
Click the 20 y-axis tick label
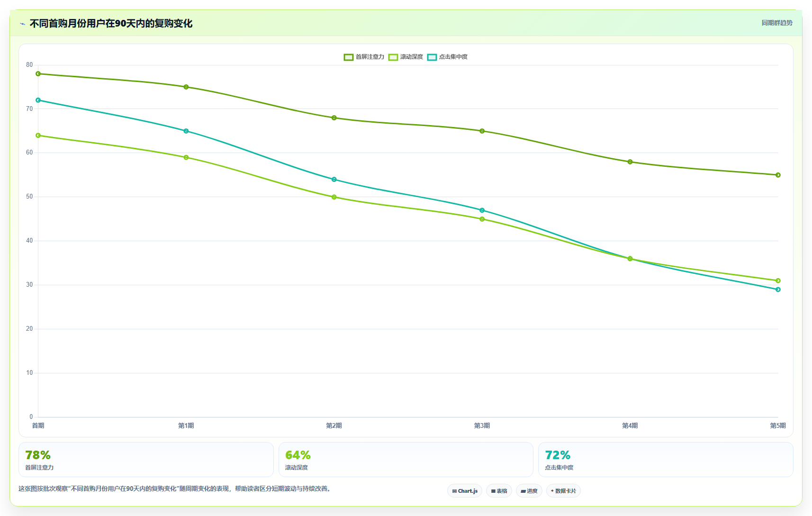pyautogui.click(x=30, y=329)
